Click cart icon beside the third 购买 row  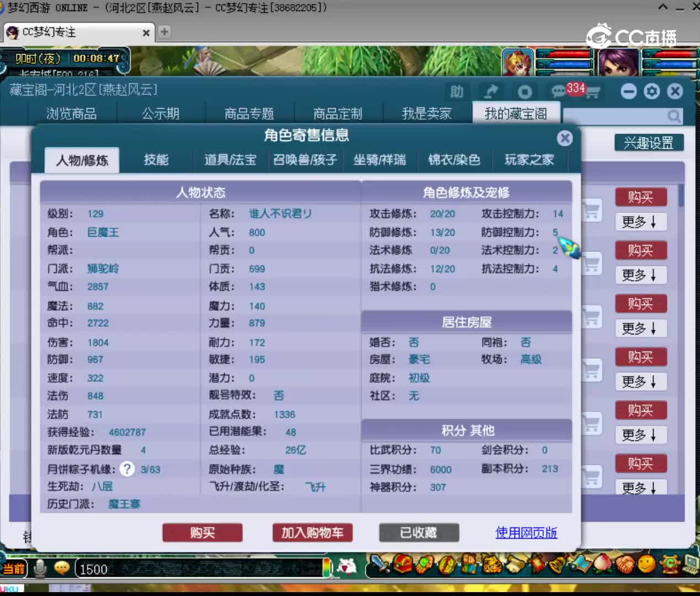pyautogui.click(x=592, y=317)
